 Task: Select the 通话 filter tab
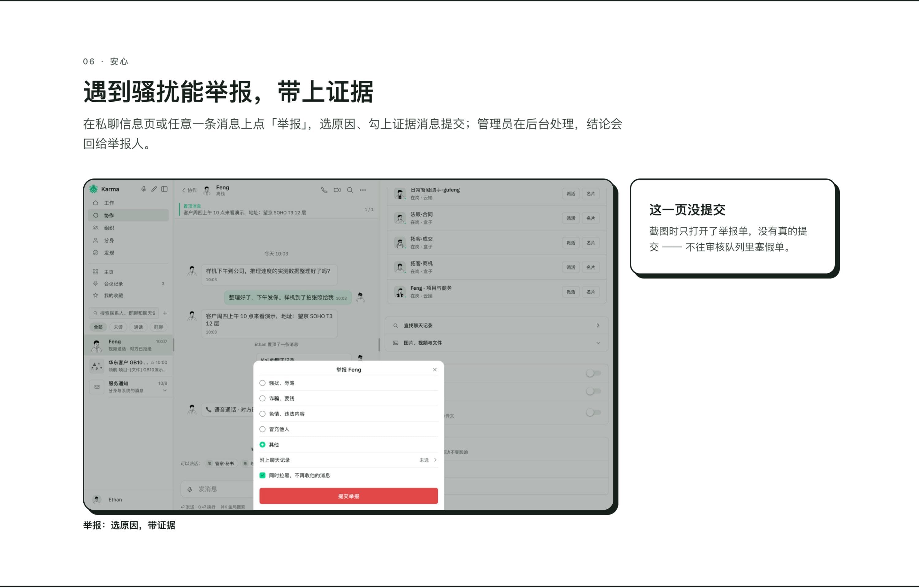138,327
